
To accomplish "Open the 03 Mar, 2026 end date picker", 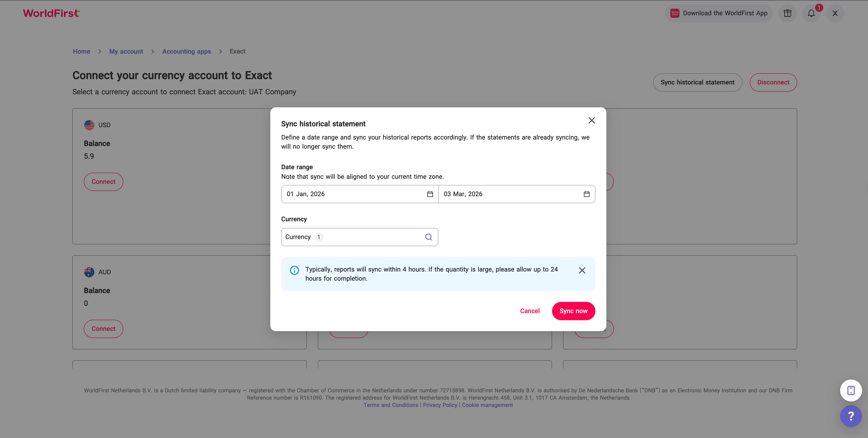I will pyautogui.click(x=510, y=194).
